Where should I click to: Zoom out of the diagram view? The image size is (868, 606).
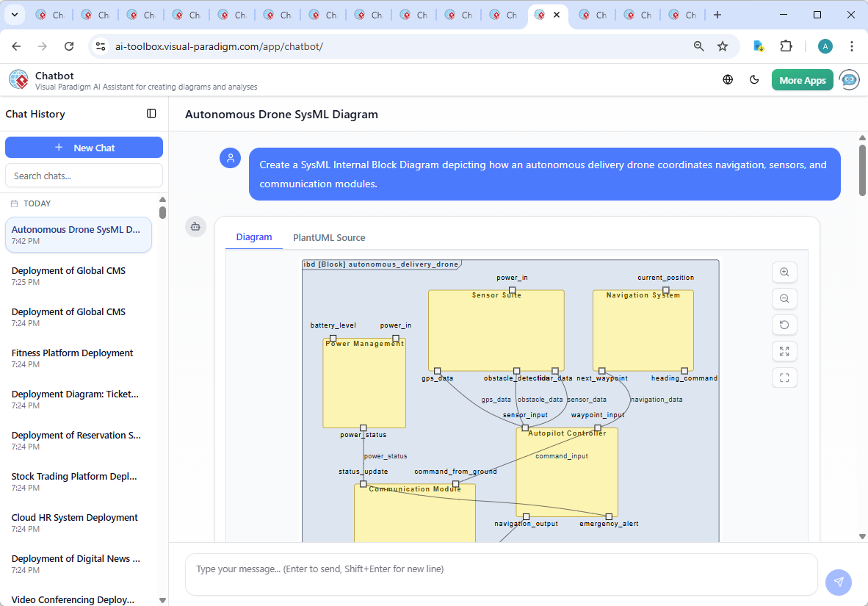[784, 298]
